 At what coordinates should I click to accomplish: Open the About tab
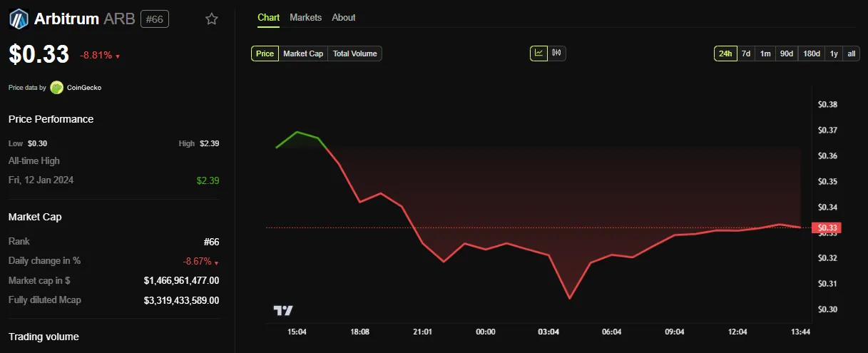344,17
